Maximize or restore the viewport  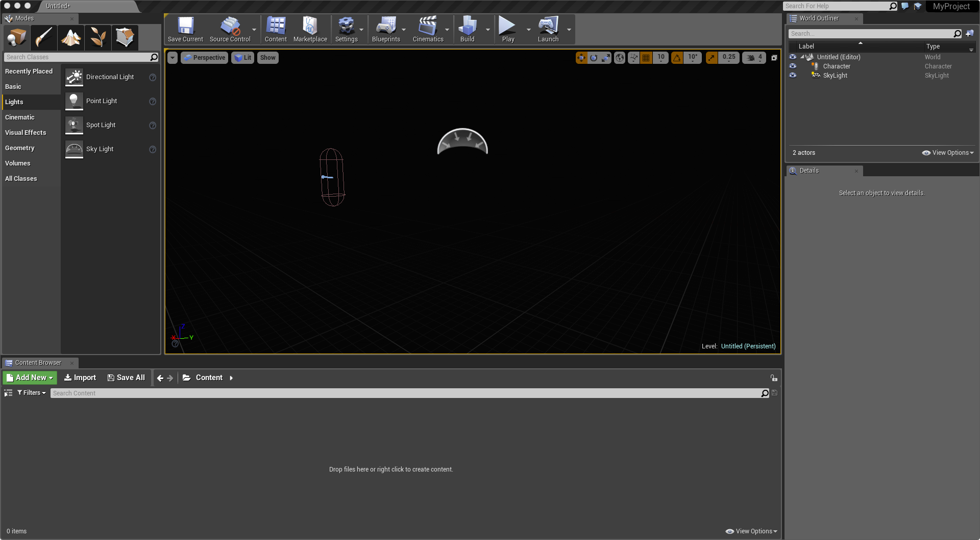[x=774, y=58]
